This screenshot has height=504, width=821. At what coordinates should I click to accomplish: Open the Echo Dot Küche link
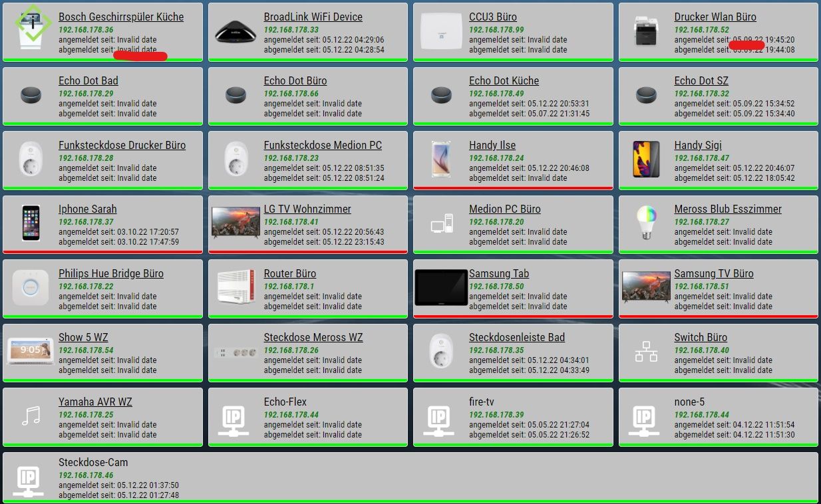504,80
